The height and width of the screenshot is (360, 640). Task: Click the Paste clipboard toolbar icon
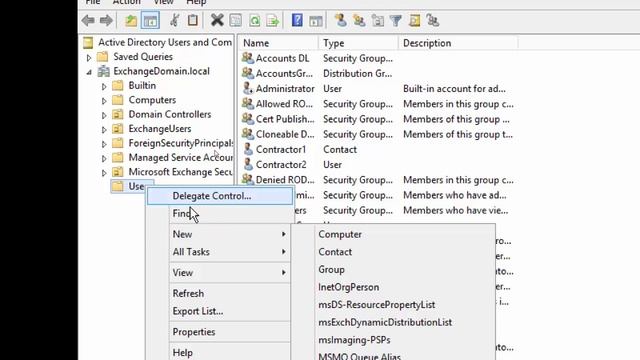193,20
